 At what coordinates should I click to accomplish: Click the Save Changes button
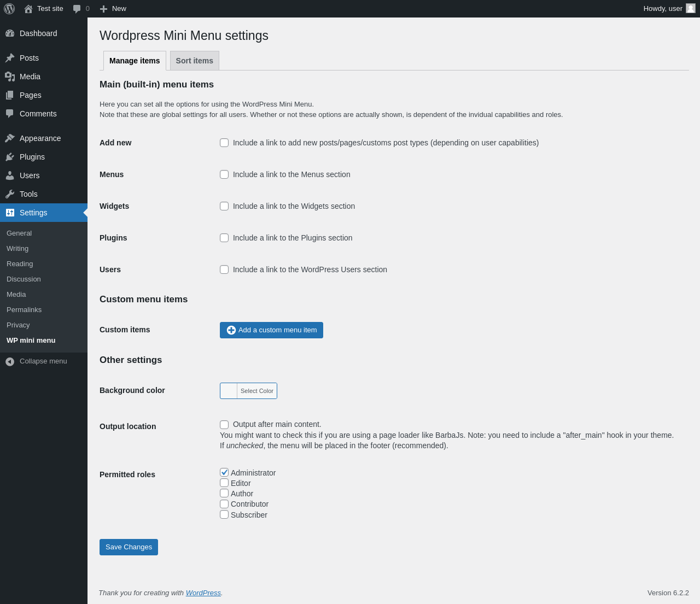click(129, 547)
